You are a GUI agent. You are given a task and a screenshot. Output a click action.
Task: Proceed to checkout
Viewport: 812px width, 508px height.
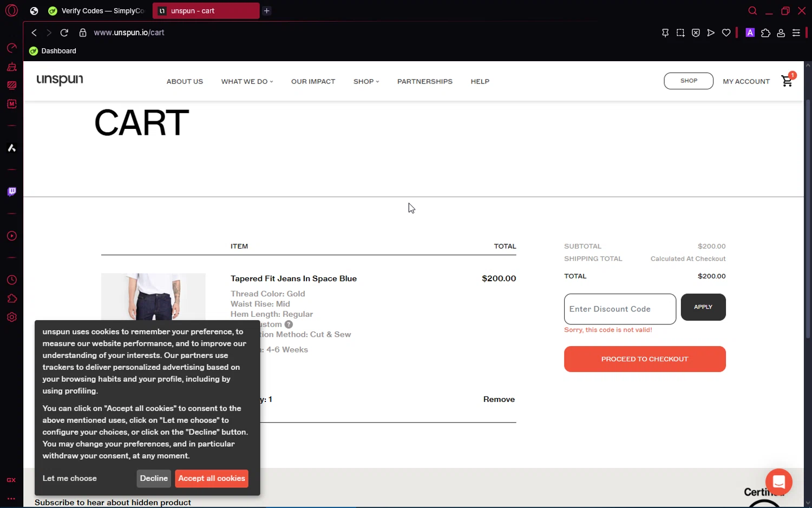(645, 359)
